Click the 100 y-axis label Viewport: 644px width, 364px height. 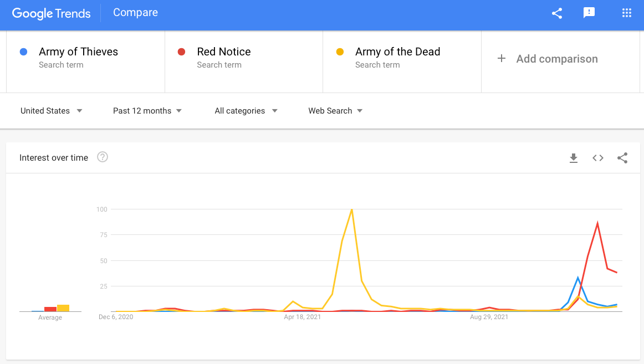(x=102, y=209)
